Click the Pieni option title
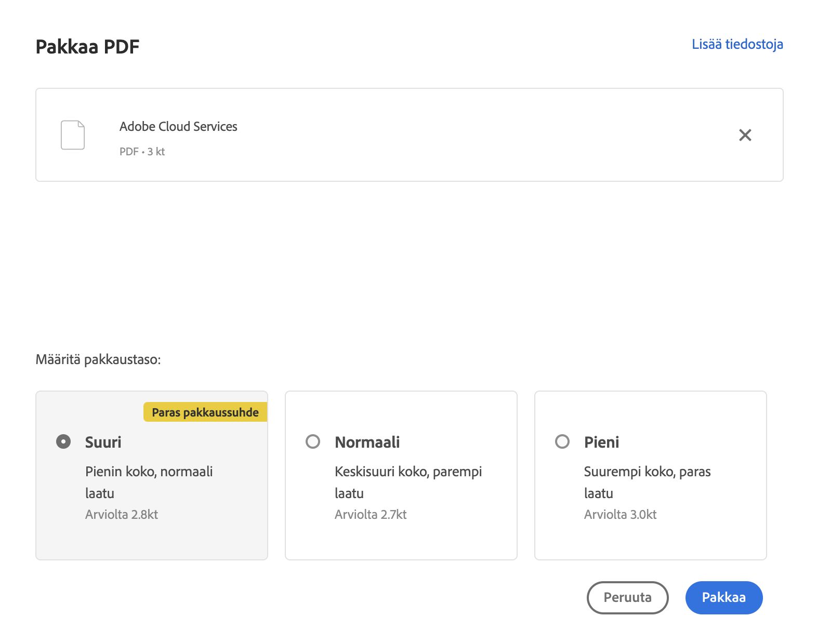Viewport: 817px width, 644px height. point(601,442)
